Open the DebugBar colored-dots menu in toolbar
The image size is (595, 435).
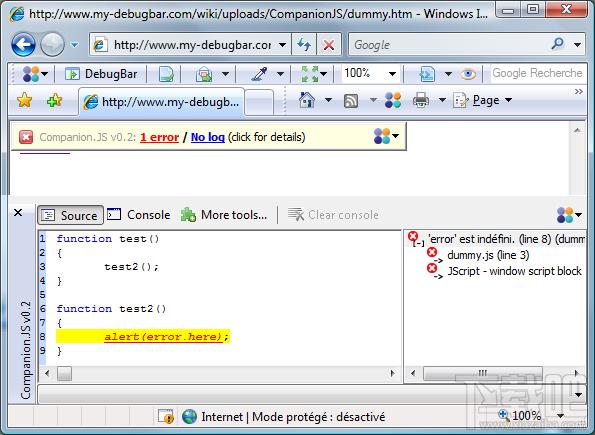(x=35, y=74)
